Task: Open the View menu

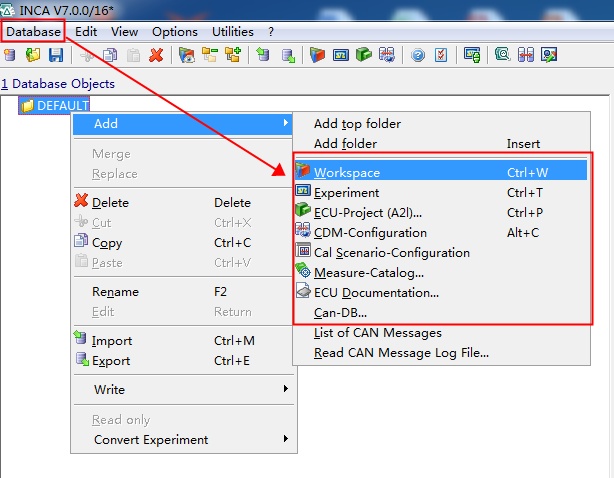Action: (124, 31)
